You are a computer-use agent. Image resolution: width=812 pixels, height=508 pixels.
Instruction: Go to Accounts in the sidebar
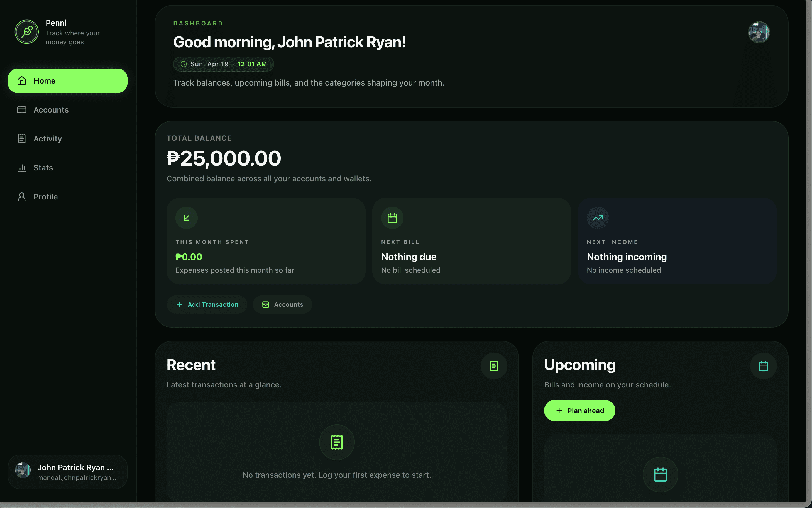(x=67, y=110)
